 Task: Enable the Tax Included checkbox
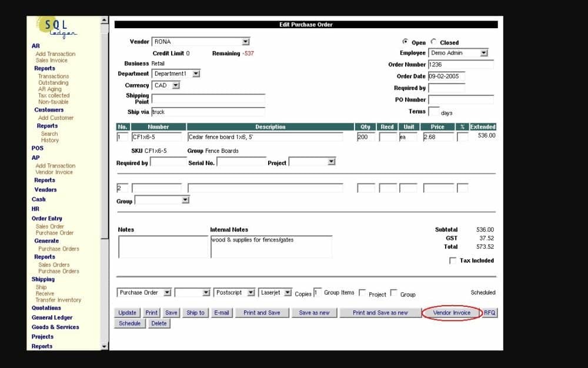click(x=452, y=260)
